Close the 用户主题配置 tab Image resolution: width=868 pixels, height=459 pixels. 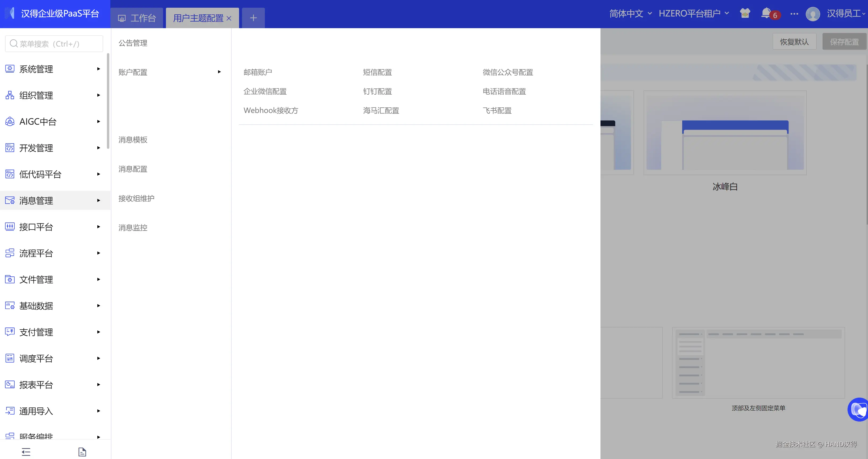[x=229, y=18]
